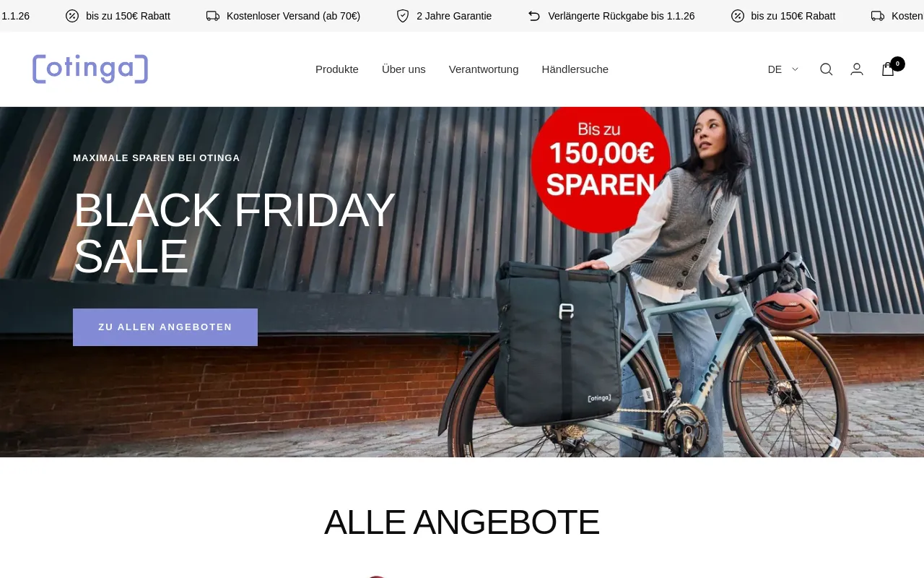Click the Zu allen Angeboten button

tap(165, 327)
